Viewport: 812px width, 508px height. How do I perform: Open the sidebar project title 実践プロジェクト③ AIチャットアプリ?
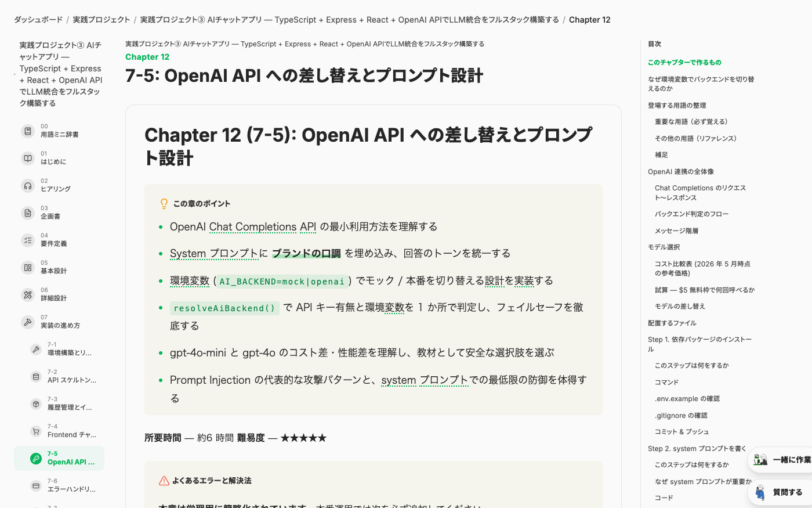point(61,74)
